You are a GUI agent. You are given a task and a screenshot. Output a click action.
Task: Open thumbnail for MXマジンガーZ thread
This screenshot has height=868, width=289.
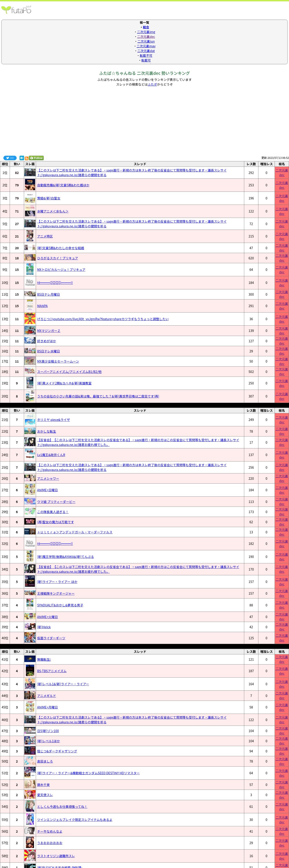30,331
